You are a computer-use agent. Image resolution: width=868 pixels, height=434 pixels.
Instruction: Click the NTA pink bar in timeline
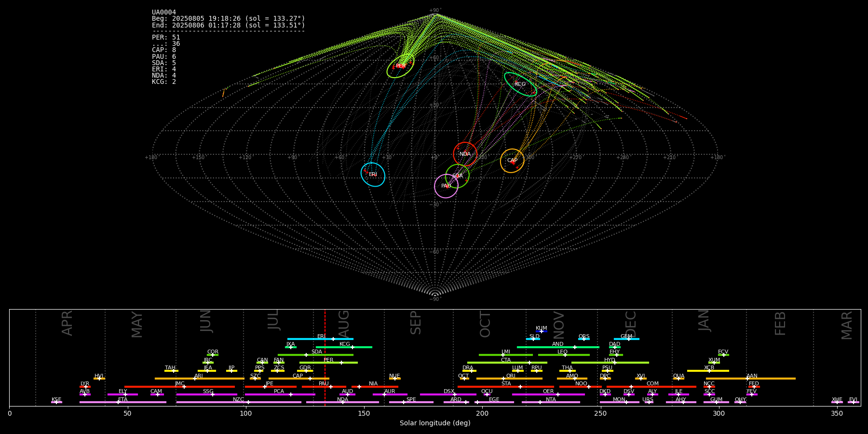pos(551,402)
